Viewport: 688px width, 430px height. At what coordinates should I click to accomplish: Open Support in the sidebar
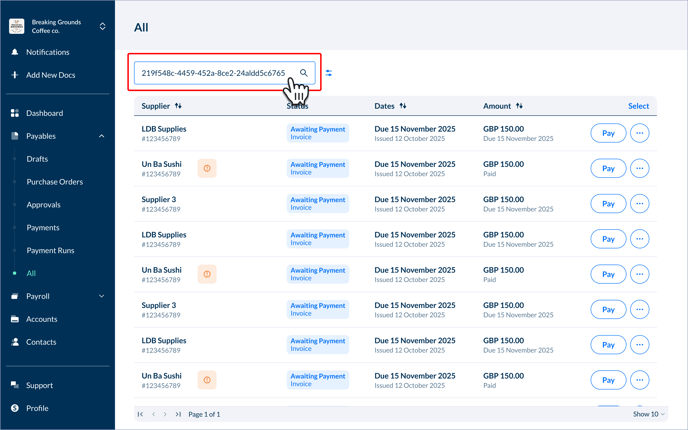39,385
